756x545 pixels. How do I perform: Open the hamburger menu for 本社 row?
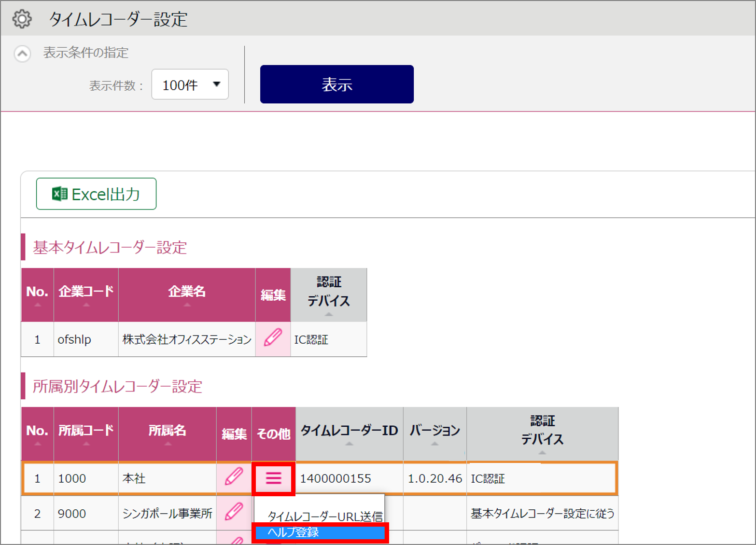click(273, 478)
